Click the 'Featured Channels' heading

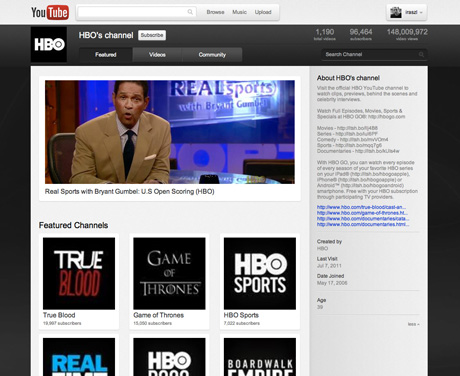tap(73, 225)
